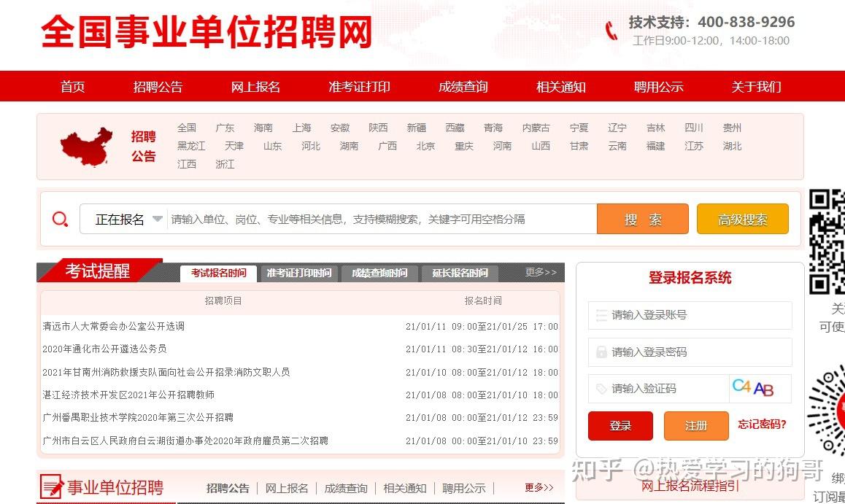Switch to the 成绩查询时间 tab
Image resolution: width=845 pixels, height=504 pixels.
pyautogui.click(x=379, y=273)
